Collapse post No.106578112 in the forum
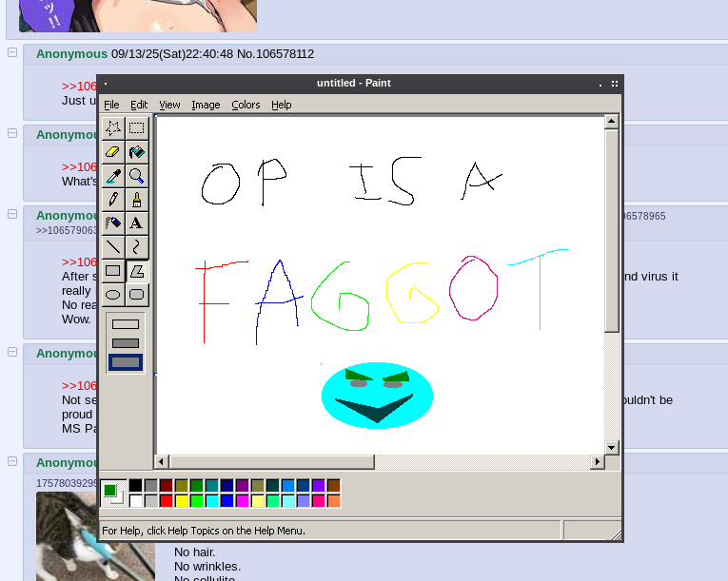The width and height of the screenshot is (728, 581). (x=12, y=52)
